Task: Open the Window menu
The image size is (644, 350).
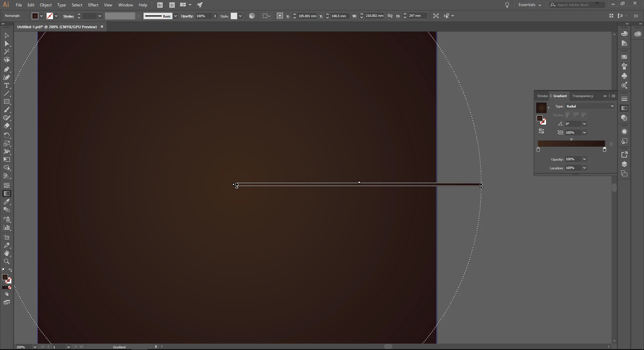Action: tap(125, 5)
